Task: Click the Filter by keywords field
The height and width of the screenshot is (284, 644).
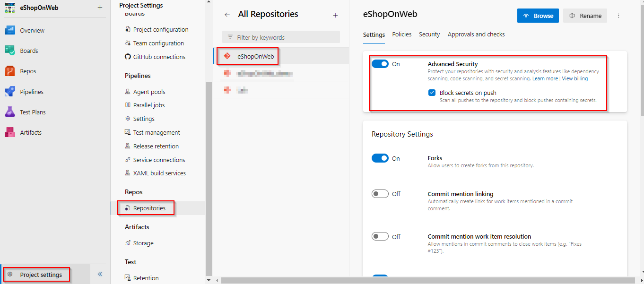Action: click(281, 37)
